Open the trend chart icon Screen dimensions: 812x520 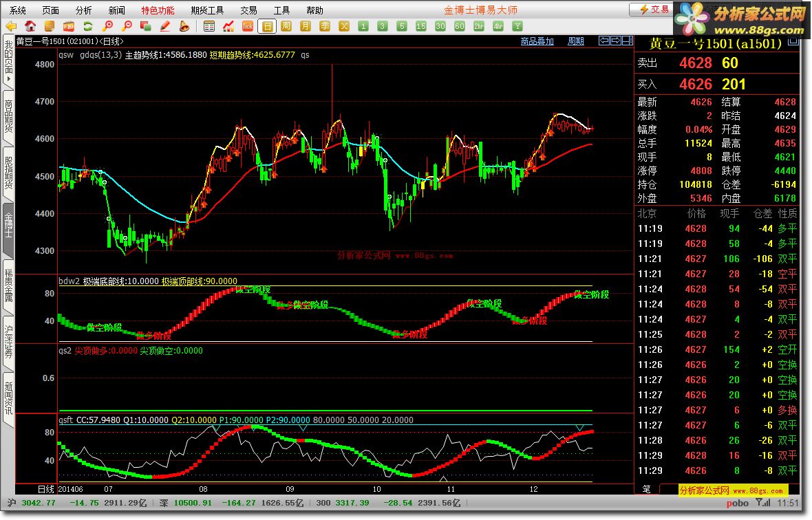[228, 26]
